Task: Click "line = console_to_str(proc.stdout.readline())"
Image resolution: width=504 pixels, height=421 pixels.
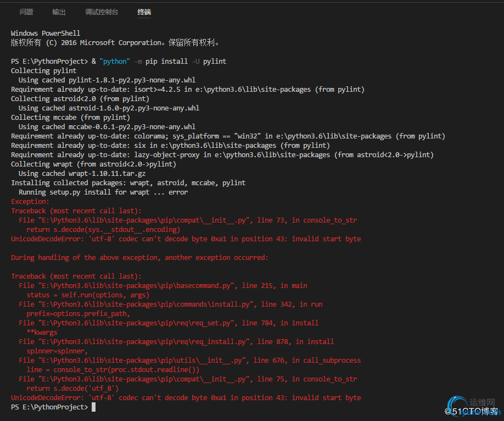Action: pyautogui.click(x=113, y=369)
